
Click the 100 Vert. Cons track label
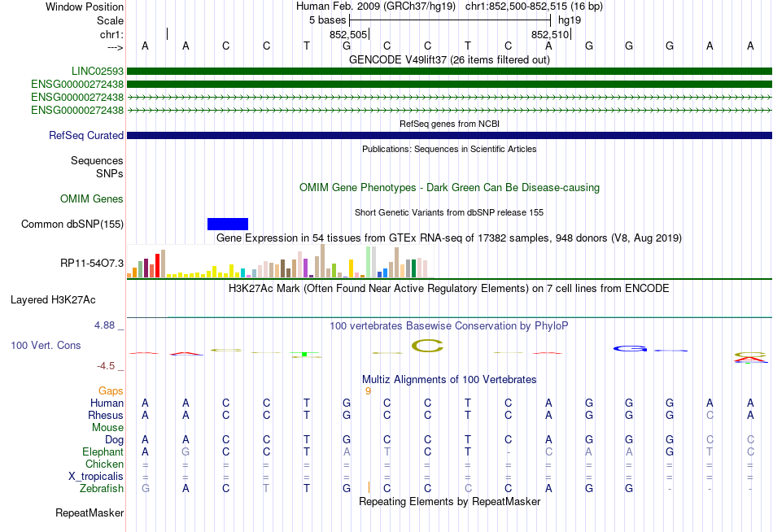tap(46, 346)
